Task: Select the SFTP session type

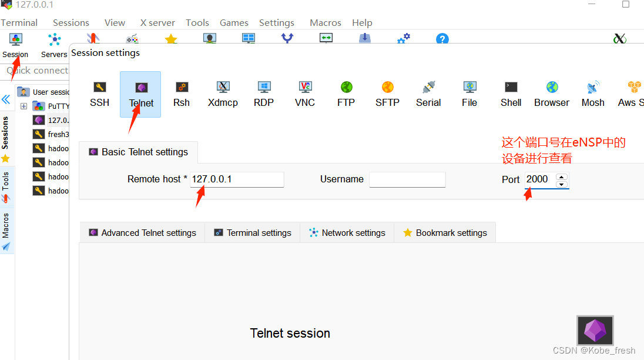Action: [387, 95]
